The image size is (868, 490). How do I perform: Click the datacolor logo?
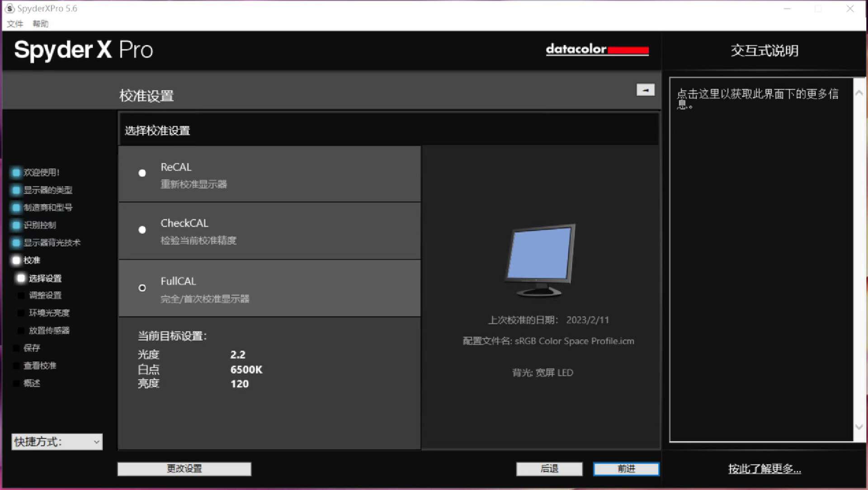pyautogui.click(x=597, y=49)
